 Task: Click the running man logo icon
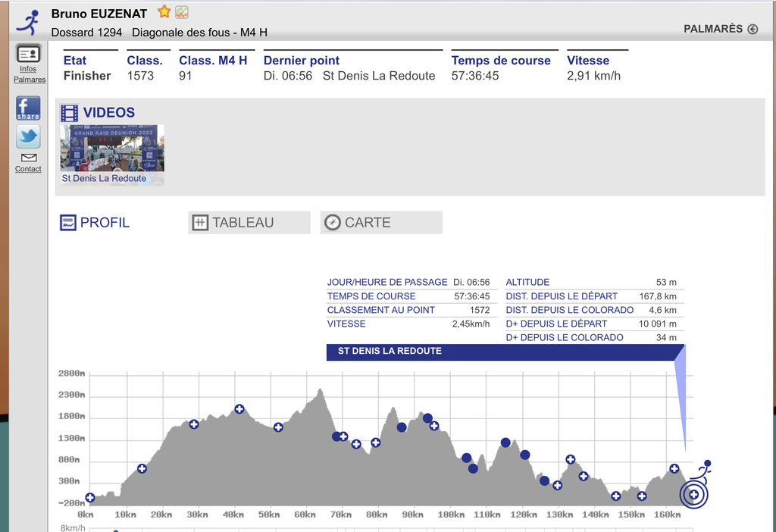click(28, 22)
